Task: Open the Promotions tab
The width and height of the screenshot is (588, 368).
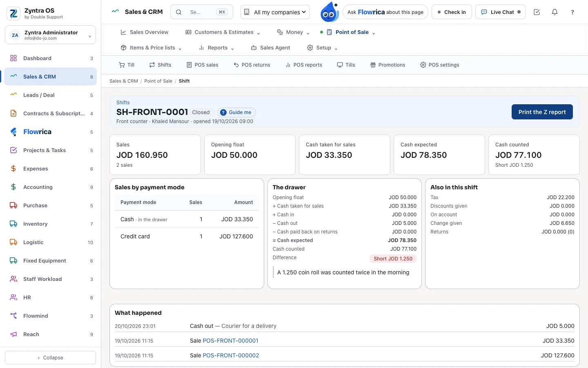Action: pos(388,65)
